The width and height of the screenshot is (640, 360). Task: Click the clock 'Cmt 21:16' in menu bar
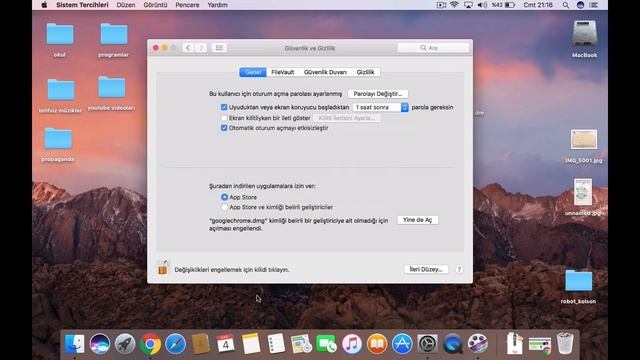click(538, 5)
